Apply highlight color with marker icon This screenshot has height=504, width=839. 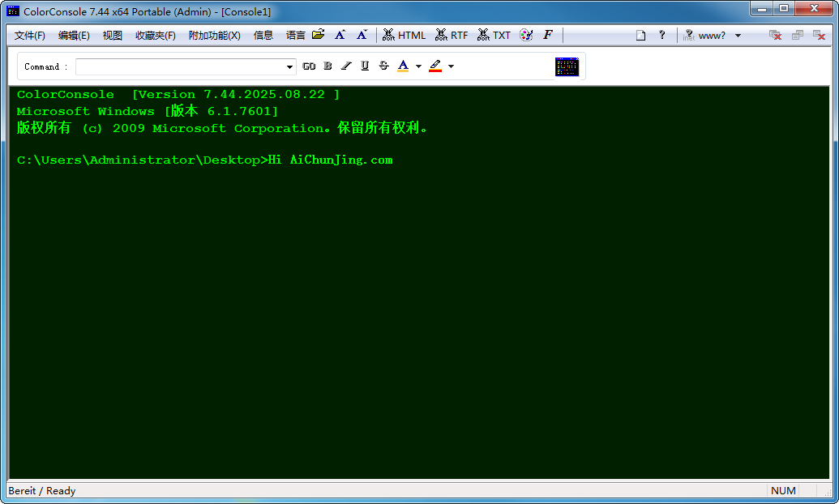(435, 66)
